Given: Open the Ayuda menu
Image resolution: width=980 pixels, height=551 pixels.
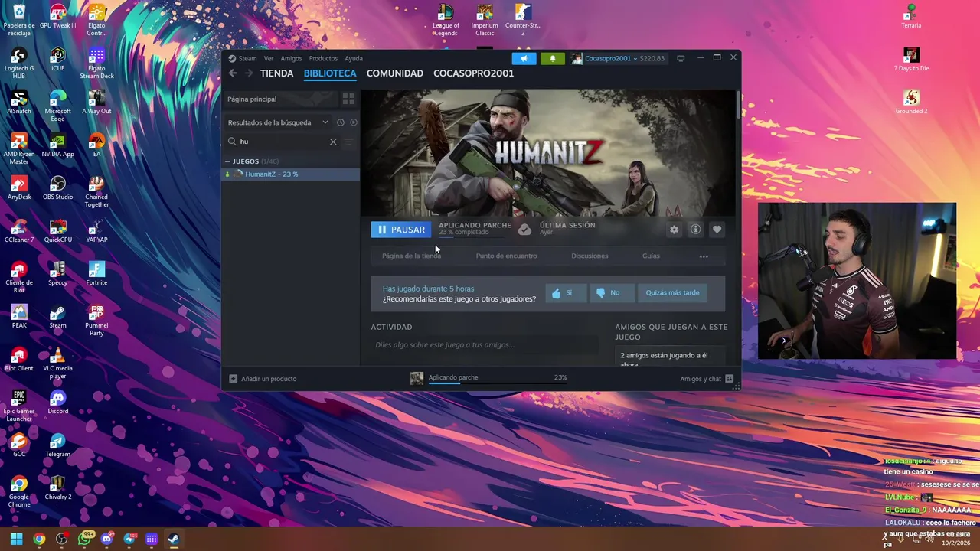Looking at the screenshot, I should (x=354, y=58).
